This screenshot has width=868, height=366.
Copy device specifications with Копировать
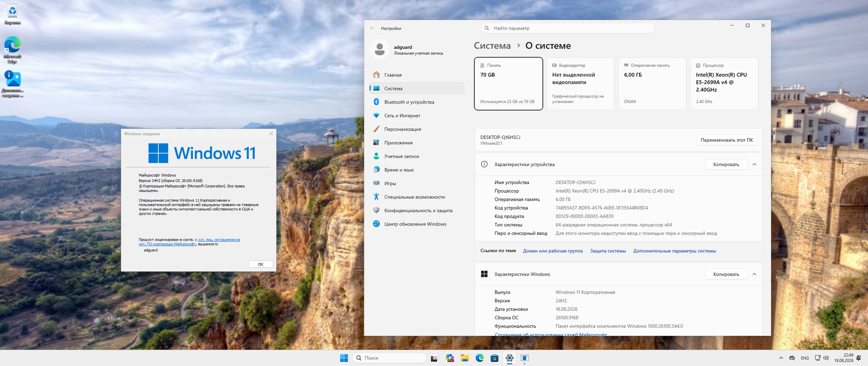pos(726,164)
